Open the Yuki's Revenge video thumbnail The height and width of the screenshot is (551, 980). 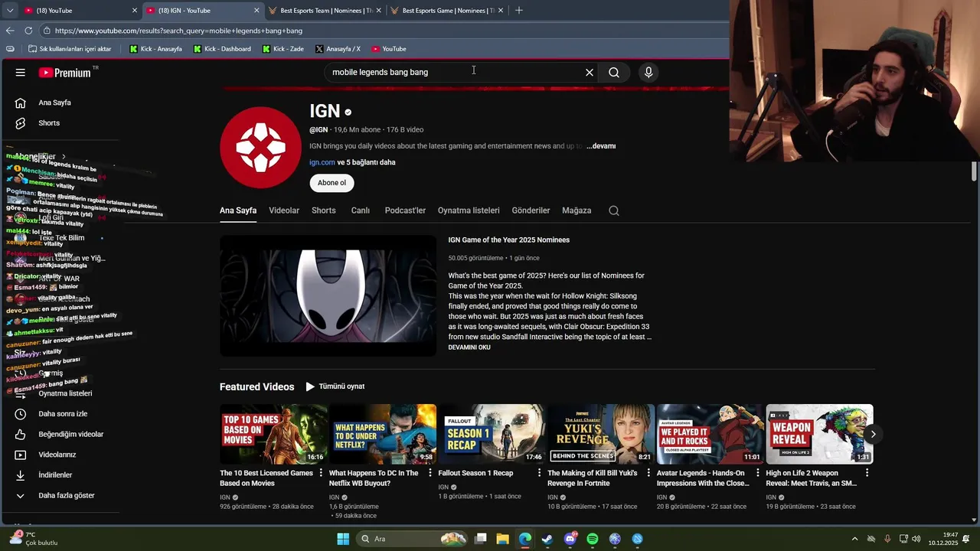coord(601,434)
